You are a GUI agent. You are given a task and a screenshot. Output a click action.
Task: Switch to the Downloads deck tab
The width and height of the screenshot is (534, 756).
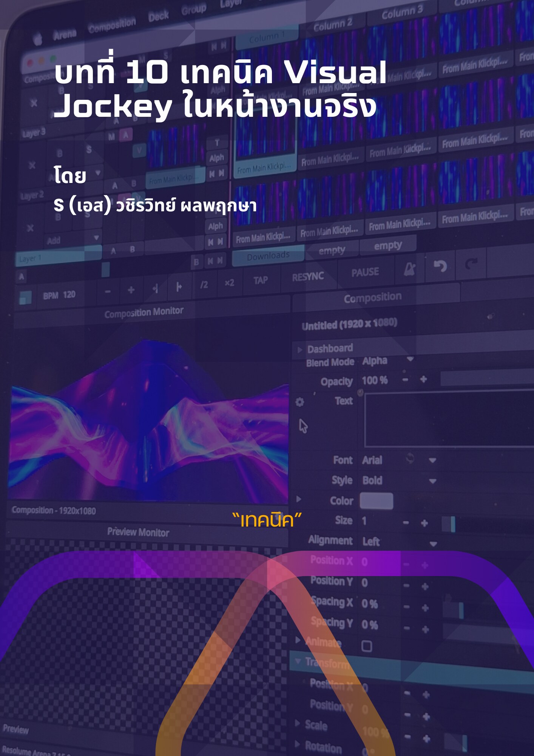pos(268,256)
